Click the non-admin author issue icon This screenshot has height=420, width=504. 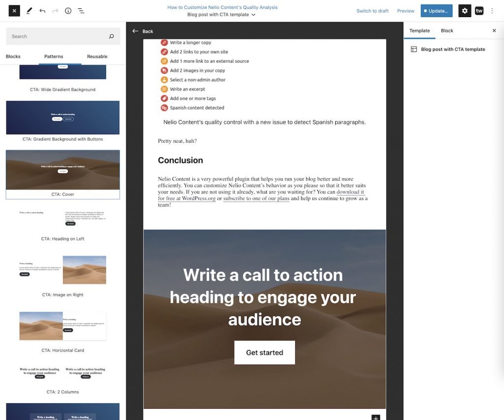164,80
